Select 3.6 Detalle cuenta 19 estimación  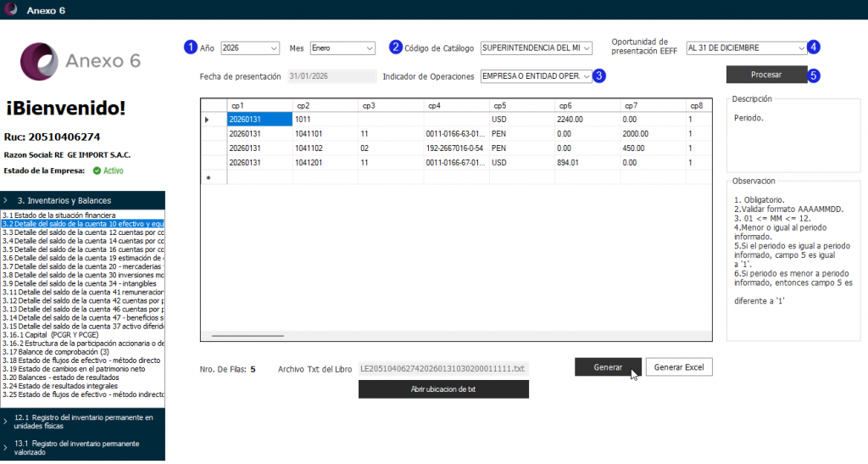(x=83, y=258)
